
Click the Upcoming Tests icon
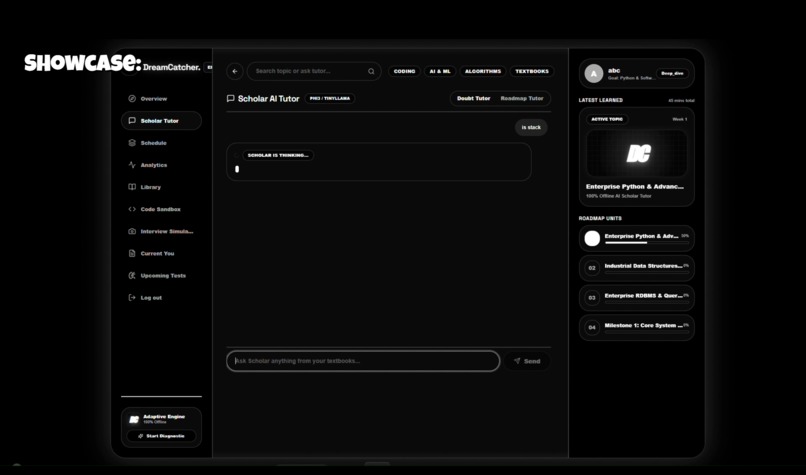click(132, 276)
